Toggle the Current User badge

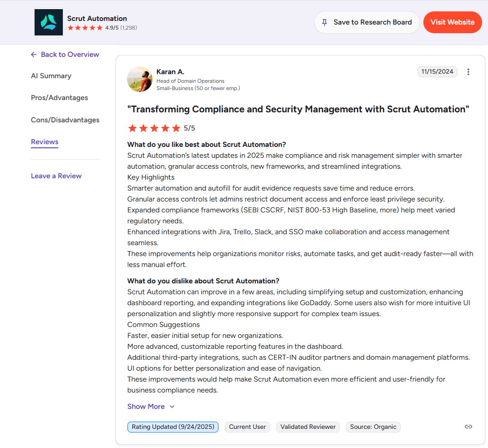click(247, 427)
